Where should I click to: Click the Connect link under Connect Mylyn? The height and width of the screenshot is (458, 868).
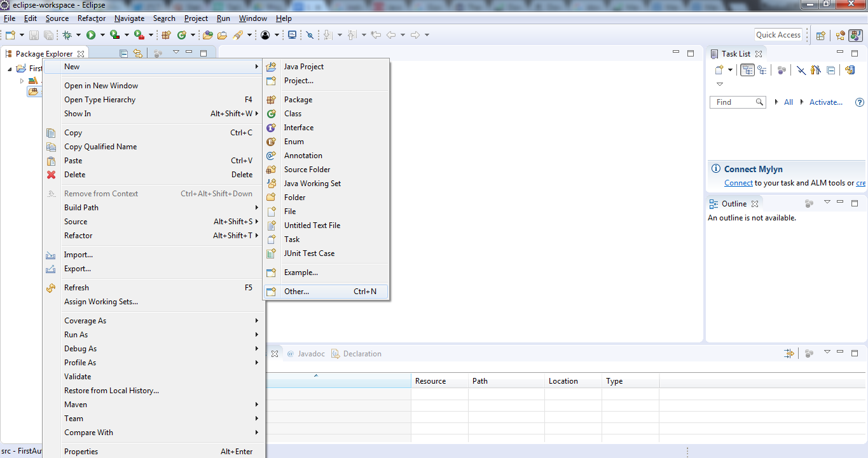tap(738, 182)
